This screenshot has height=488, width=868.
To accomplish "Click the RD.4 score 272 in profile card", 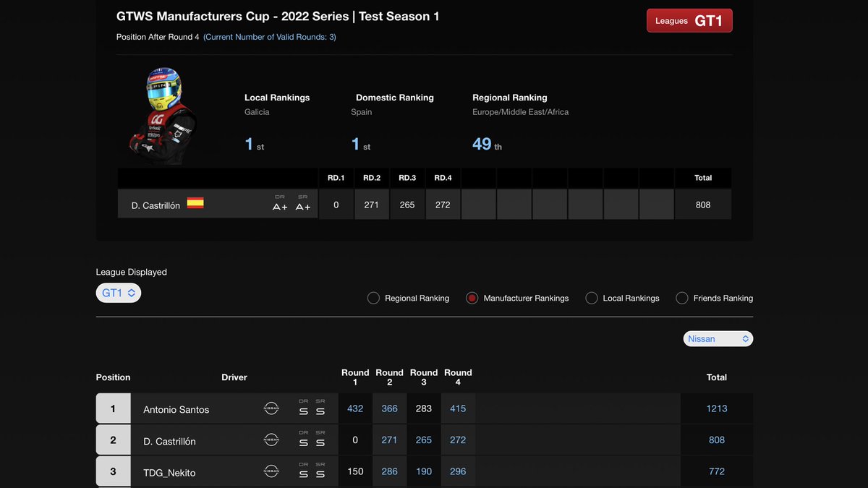I will [443, 205].
